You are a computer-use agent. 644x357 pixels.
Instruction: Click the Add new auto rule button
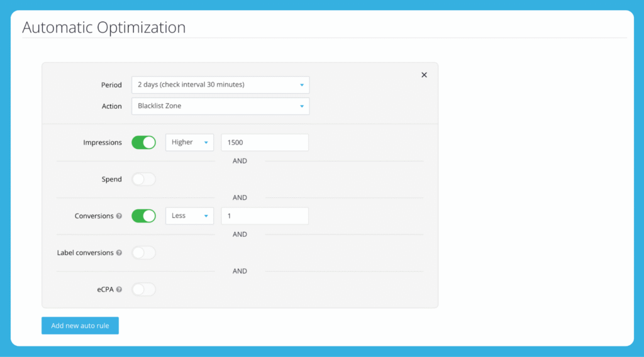click(80, 326)
